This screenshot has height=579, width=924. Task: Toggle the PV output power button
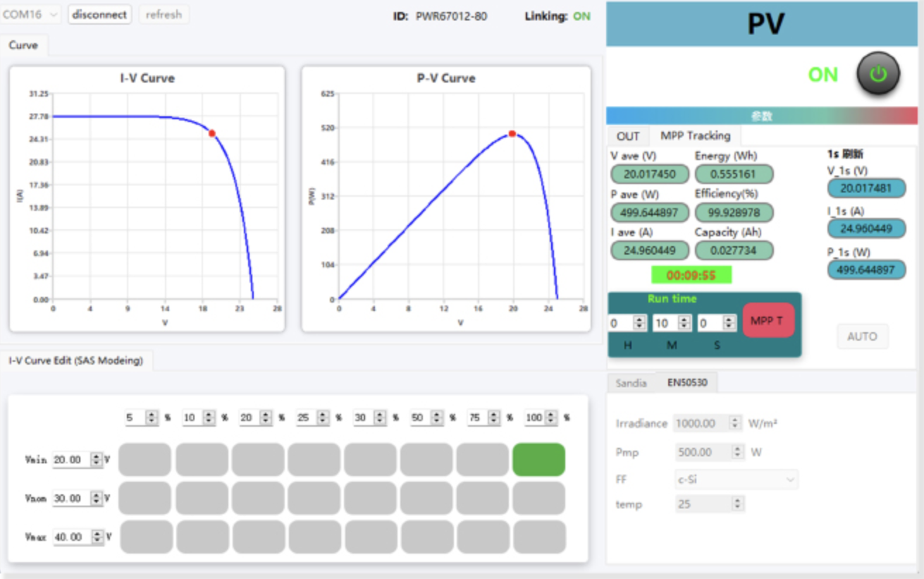pos(877,73)
